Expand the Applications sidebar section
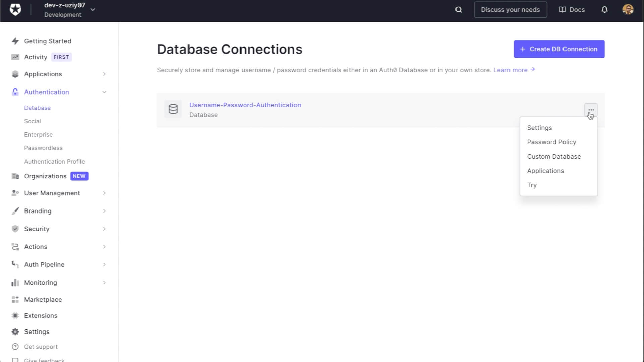Image resolution: width=644 pixels, height=362 pixels. 104,74
